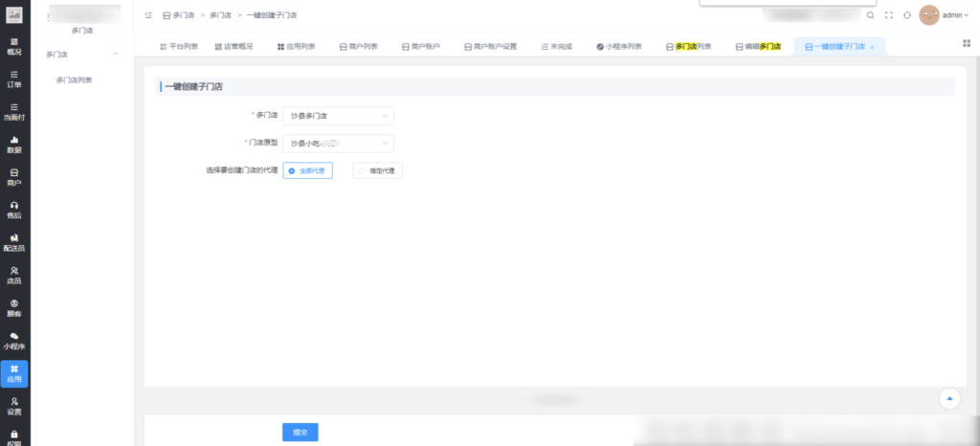Open 配送员 in the left sidebar

[x=13, y=243]
